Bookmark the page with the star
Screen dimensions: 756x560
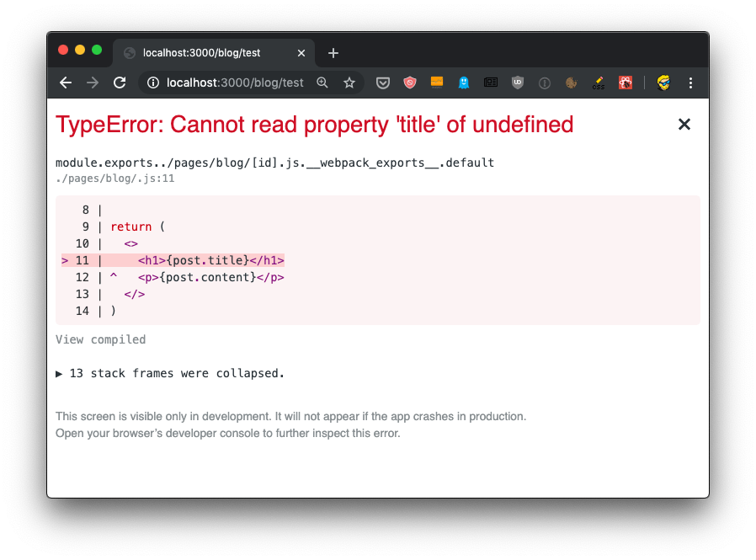tap(349, 83)
